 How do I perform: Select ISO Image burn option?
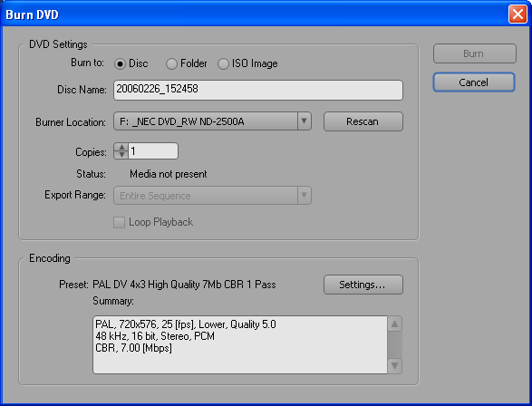223,63
